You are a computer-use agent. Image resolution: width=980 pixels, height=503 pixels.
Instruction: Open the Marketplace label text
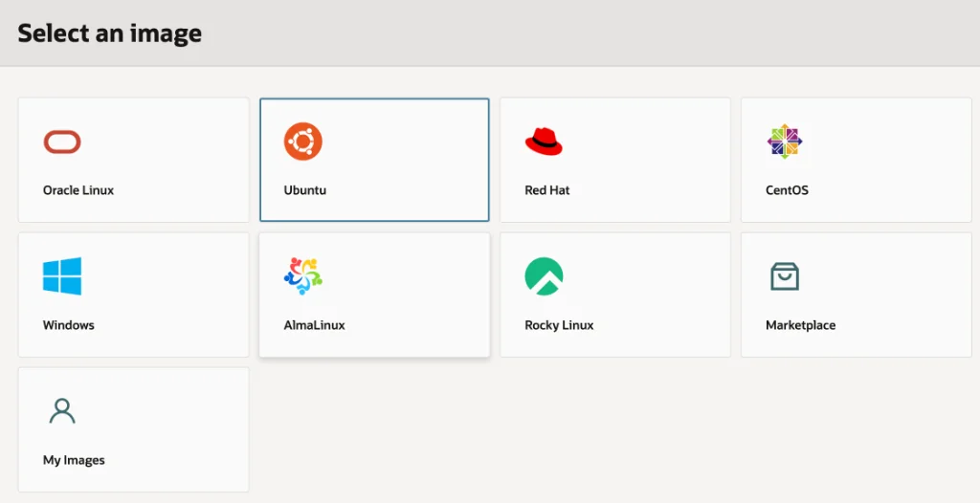[x=801, y=325]
